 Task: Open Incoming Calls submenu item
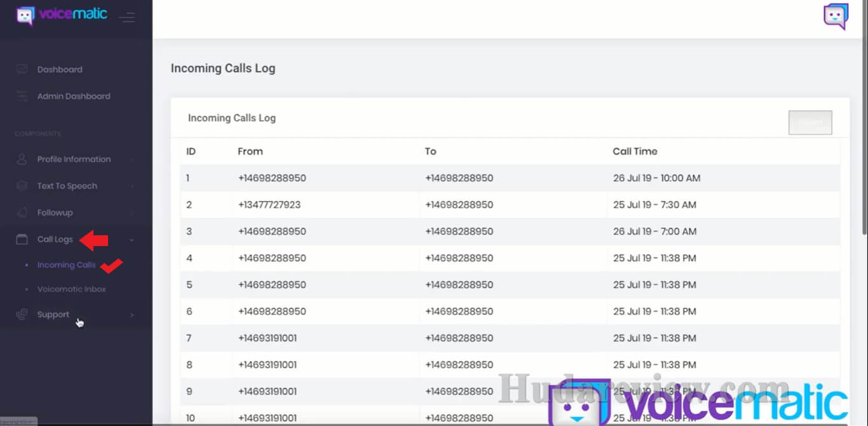[66, 265]
